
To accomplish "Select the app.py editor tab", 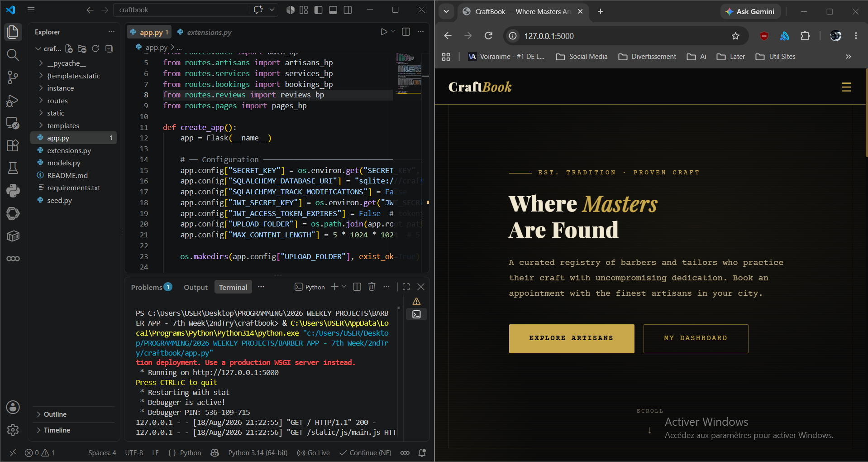I will pos(150,32).
